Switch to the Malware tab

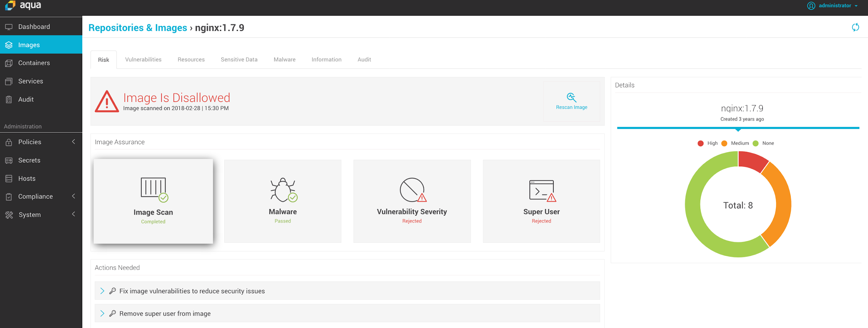coord(285,60)
